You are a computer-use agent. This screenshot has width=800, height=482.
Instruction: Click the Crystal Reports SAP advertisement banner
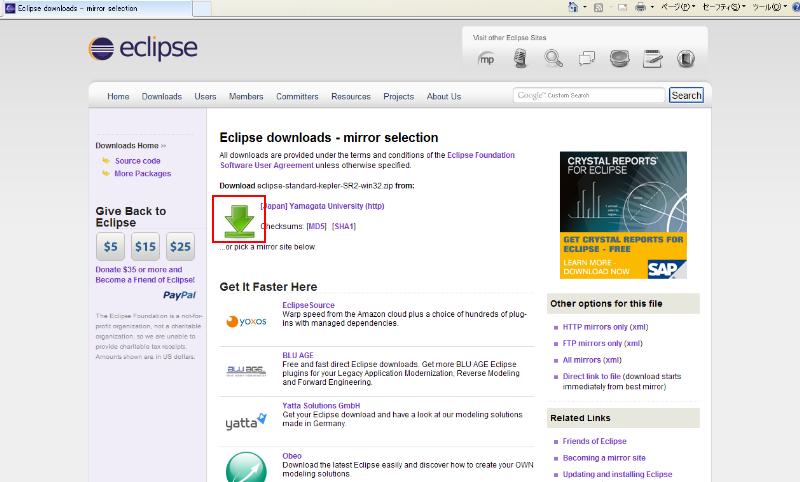coord(623,215)
